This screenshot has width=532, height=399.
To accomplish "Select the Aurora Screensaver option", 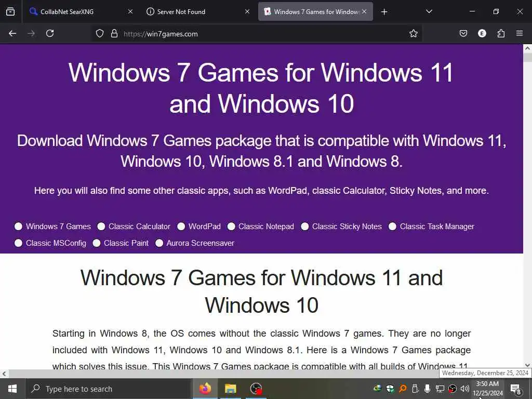I will [x=159, y=243].
